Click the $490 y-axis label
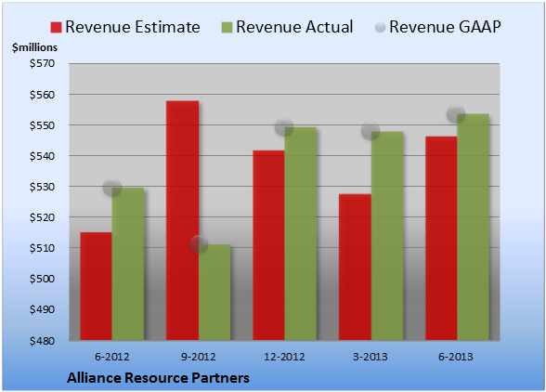The height and width of the screenshot is (392, 546). pos(42,309)
